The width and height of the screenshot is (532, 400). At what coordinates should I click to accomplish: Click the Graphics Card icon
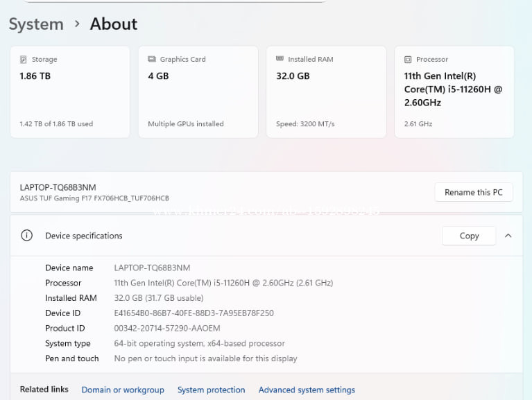[x=152, y=60]
